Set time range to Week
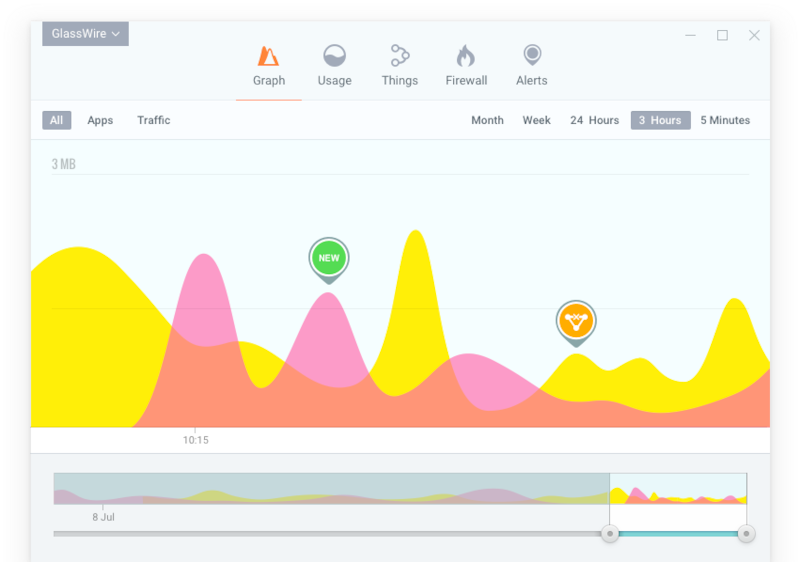Image resolution: width=800 pixels, height=562 pixels. tap(536, 120)
